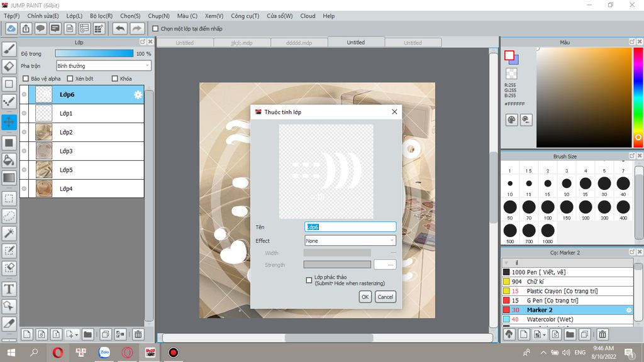Click taskbar search magnifier
Viewport: 644px width, 362px height.
[34, 352]
